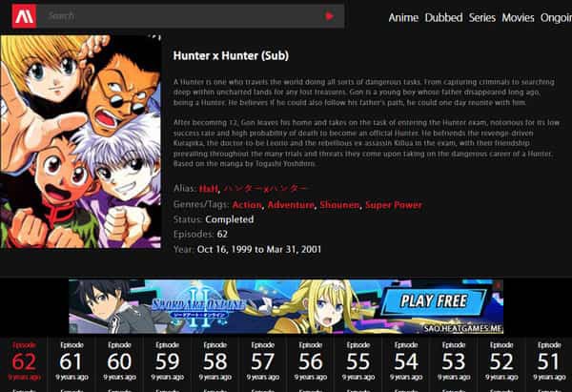Click the first synopsis paragraph starting 'A Hunter is'
The width and height of the screenshot is (572, 392).
[364, 92]
